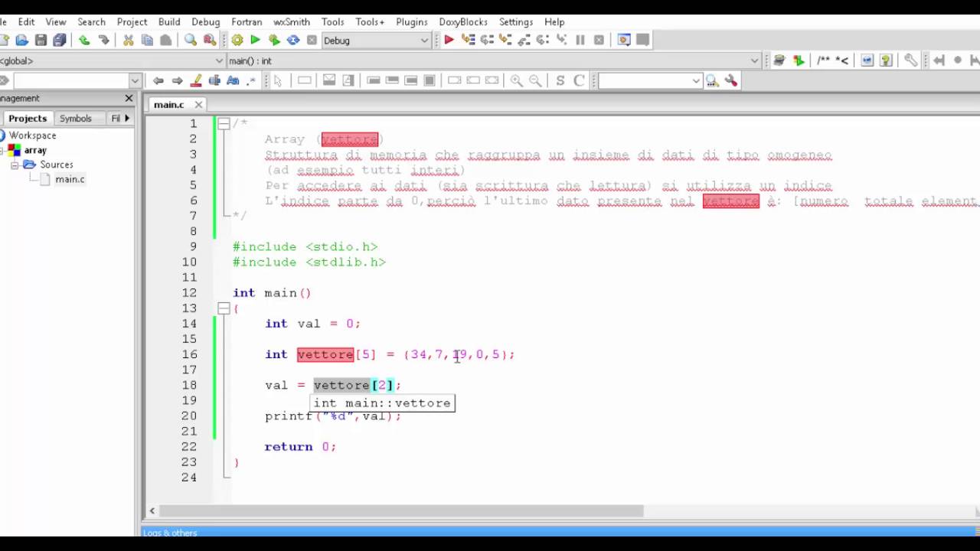The width and height of the screenshot is (980, 551).
Task: Open the File menu with Edit beside it
Action: [3, 22]
